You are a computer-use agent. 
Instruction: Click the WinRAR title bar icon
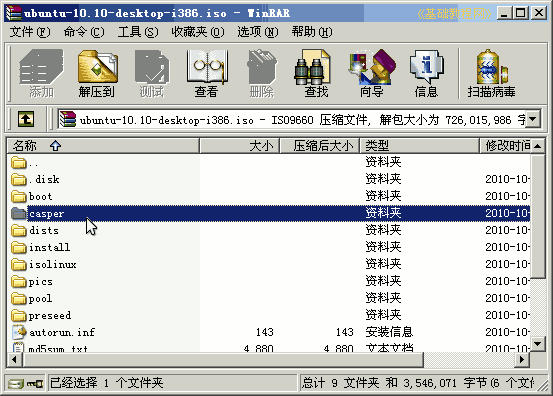(13, 13)
